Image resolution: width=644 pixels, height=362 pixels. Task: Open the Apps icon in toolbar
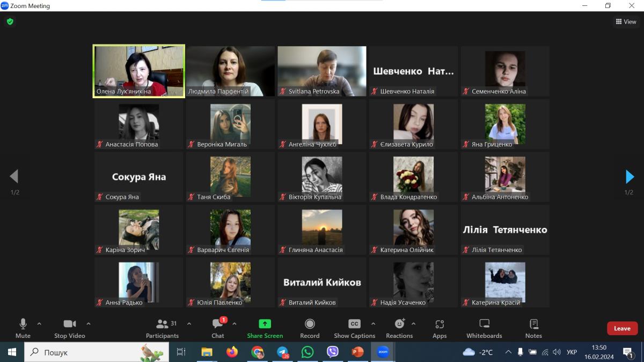tap(440, 324)
